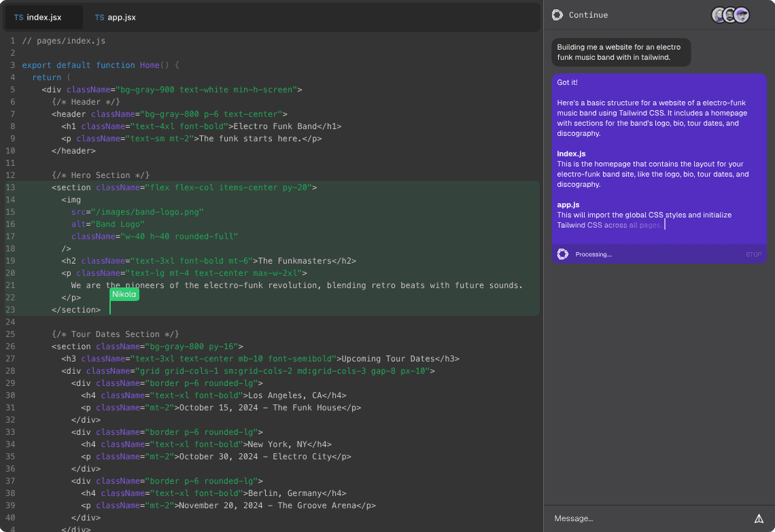775x532 pixels.
Task: Stop the response with the STOP button
Action: (753, 255)
